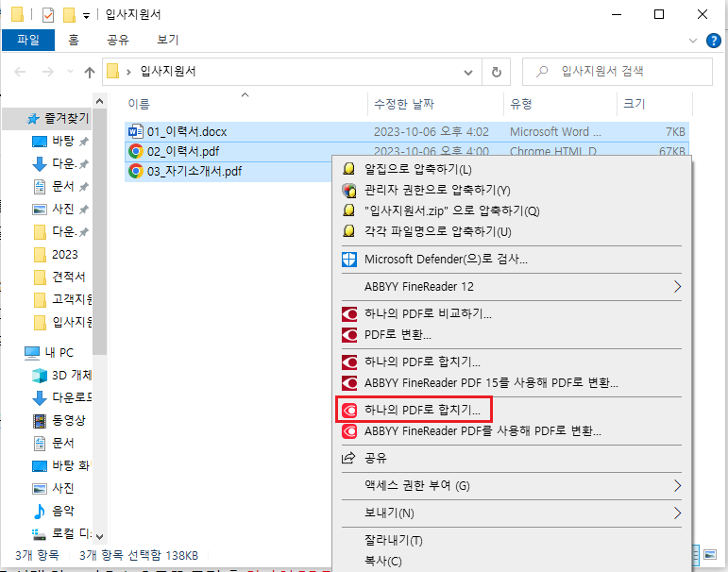
Task: Click the Microsoft Defender shield icon
Action: [x=349, y=259]
